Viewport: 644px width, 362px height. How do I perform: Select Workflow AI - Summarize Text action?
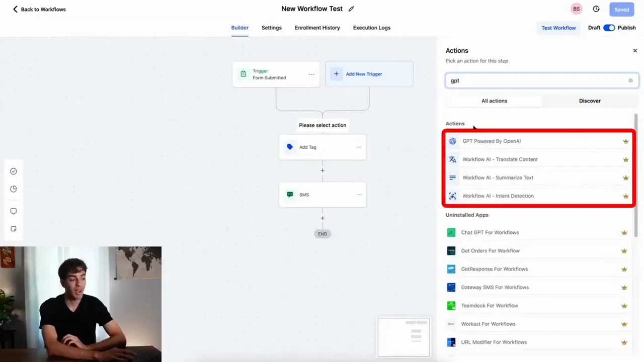pyautogui.click(x=538, y=177)
